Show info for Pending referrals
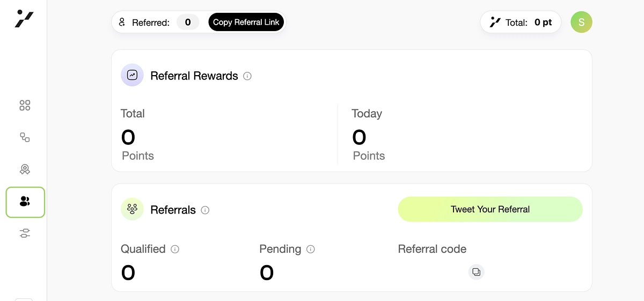644x301 pixels. [x=311, y=249]
